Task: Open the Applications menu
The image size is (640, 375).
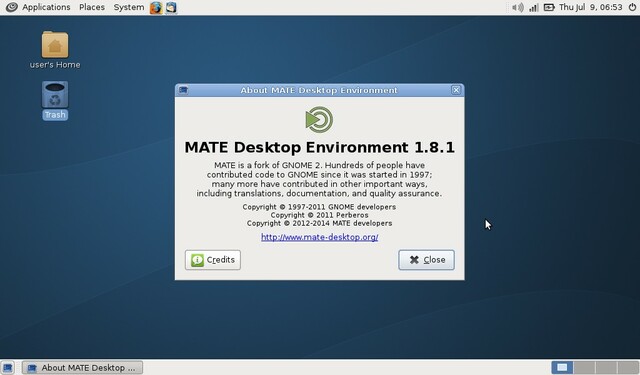Action: (x=46, y=7)
